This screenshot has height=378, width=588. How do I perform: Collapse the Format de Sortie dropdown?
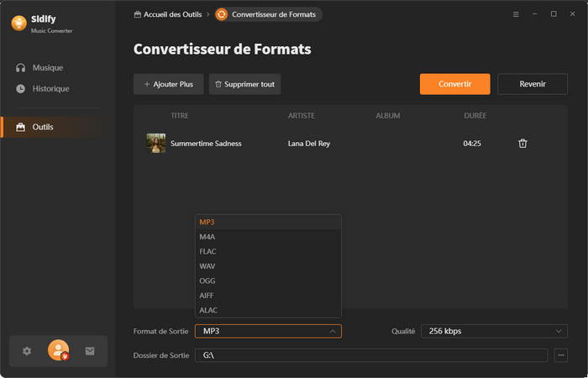coord(268,331)
